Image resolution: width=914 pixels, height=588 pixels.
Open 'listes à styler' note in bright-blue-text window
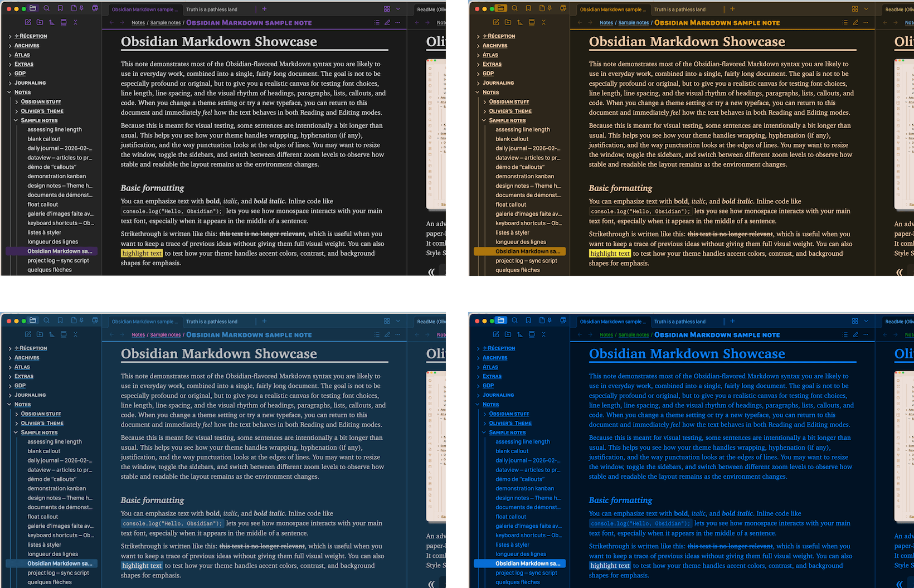pos(513,545)
